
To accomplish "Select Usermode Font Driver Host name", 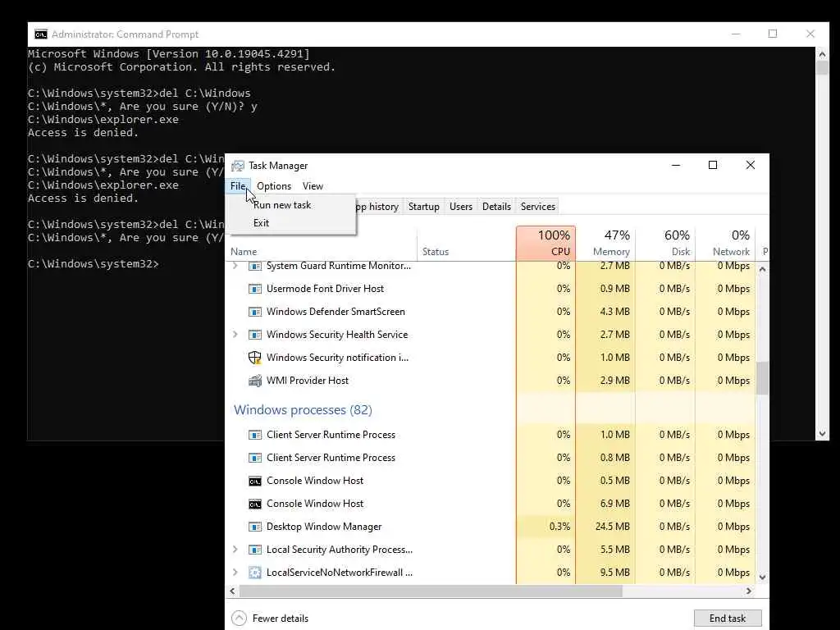I will click(x=325, y=288).
